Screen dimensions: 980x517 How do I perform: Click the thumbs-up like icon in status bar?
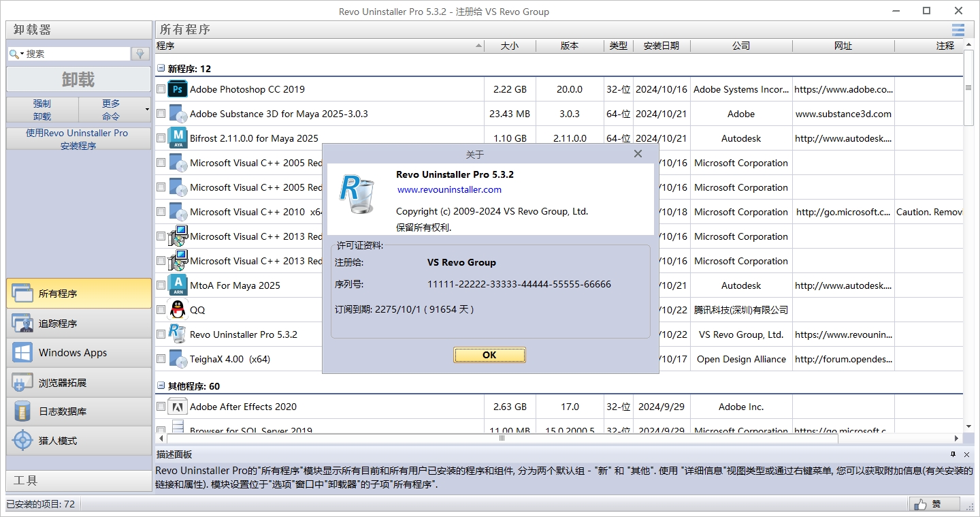[x=921, y=504]
